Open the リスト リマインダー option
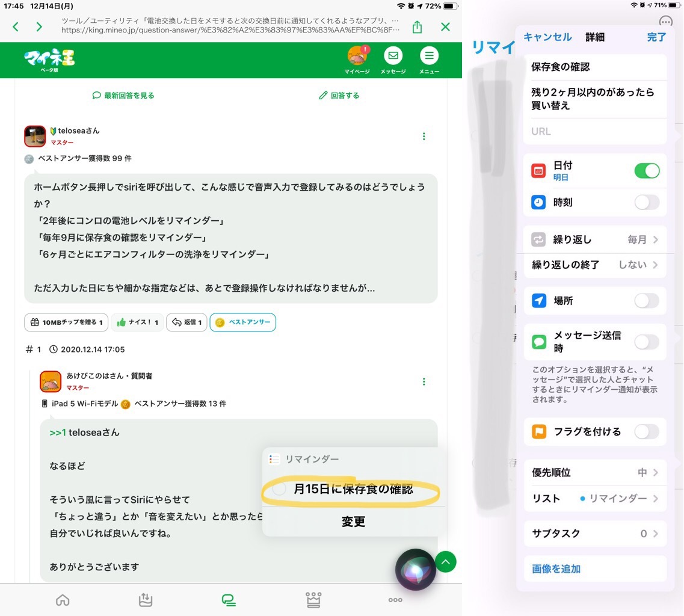684x616 pixels. 595,498
